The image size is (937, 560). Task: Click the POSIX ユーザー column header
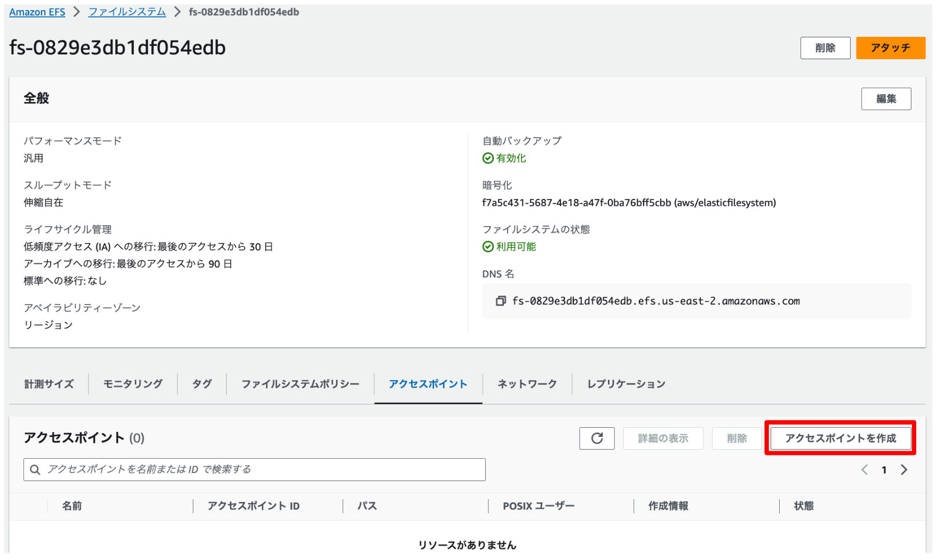(539, 506)
